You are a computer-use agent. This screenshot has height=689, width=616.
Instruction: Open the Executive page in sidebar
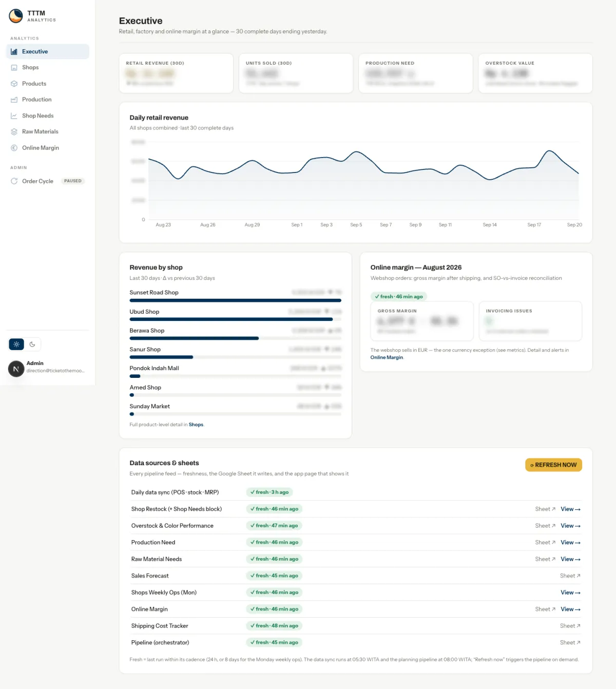pyautogui.click(x=48, y=51)
